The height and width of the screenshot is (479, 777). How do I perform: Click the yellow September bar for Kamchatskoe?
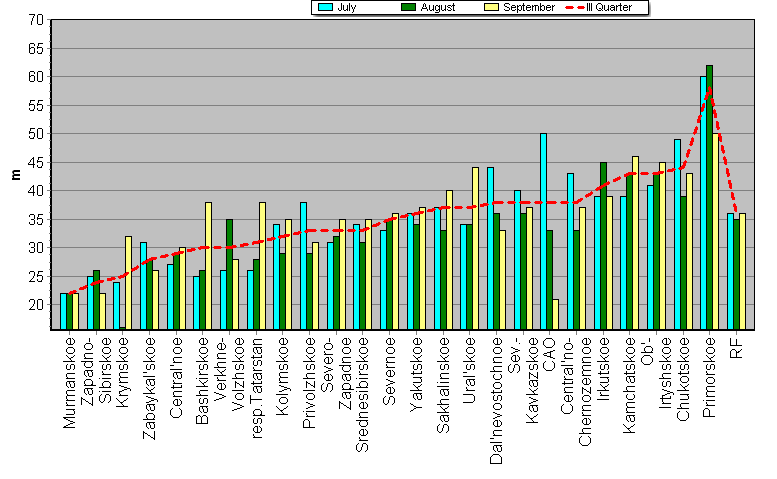point(635,243)
